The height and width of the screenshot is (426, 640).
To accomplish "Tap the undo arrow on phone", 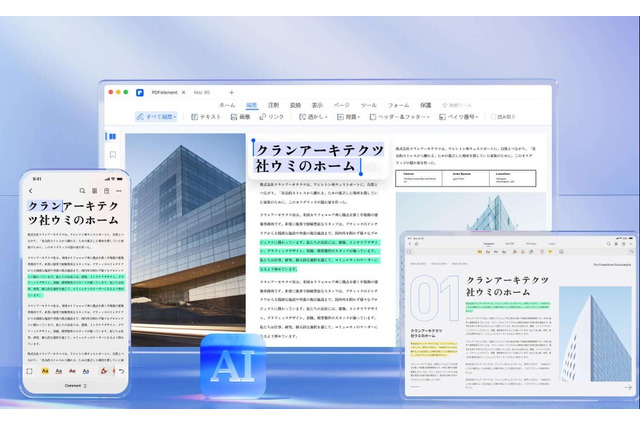I will point(121,371).
